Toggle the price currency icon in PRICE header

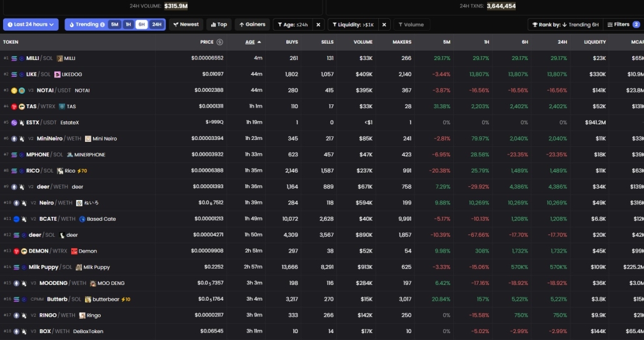click(x=219, y=42)
